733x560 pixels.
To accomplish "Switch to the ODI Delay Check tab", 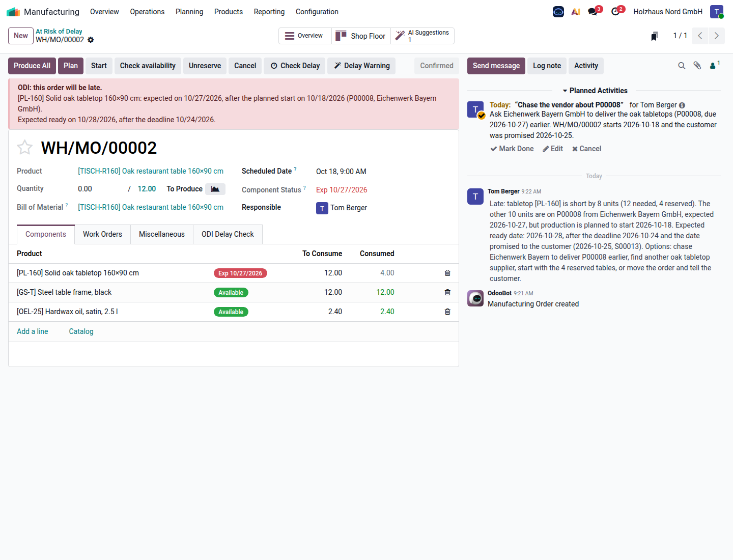I will pos(228,234).
